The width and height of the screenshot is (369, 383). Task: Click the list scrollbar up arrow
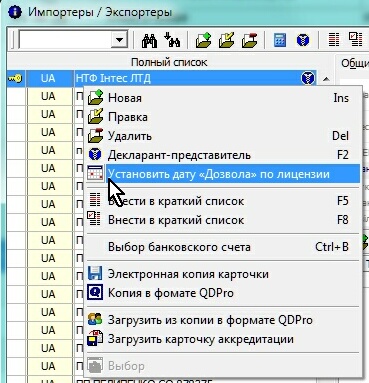point(326,79)
